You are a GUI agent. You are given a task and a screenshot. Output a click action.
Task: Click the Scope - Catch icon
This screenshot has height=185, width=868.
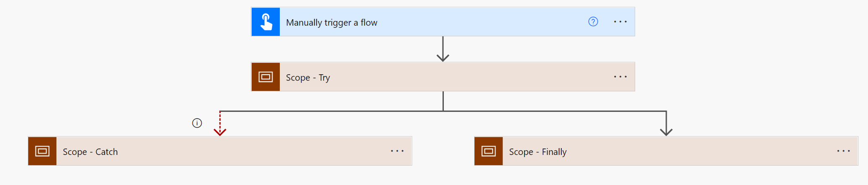(42, 151)
